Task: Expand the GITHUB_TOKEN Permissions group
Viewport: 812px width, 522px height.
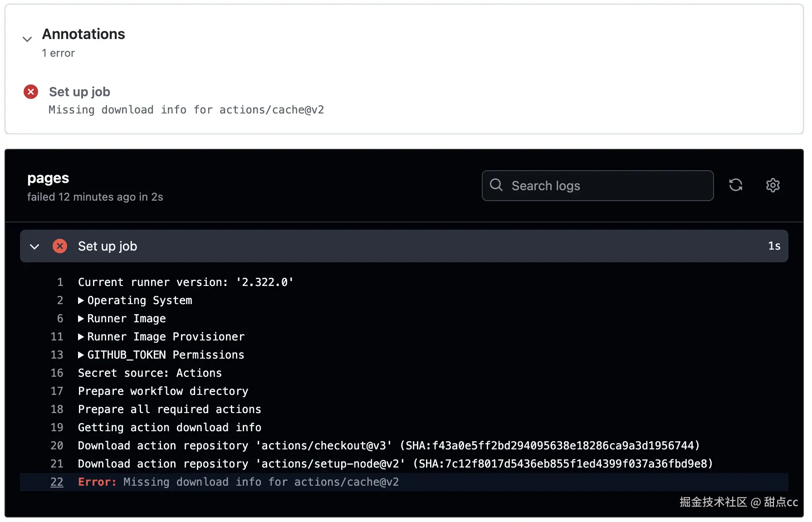Action: pyautogui.click(x=81, y=355)
